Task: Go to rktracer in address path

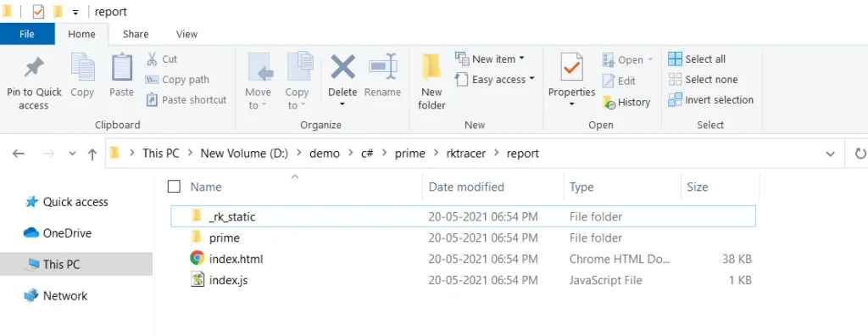Action: click(x=465, y=154)
